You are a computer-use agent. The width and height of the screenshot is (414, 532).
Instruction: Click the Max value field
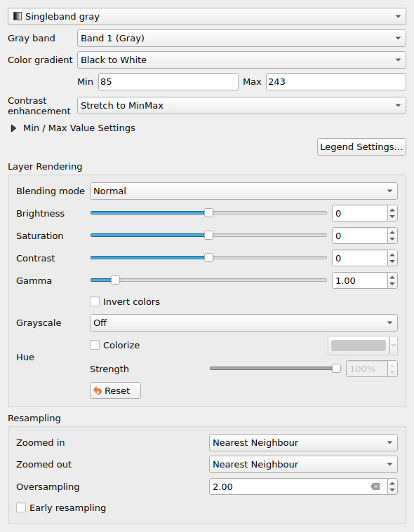[x=336, y=81]
